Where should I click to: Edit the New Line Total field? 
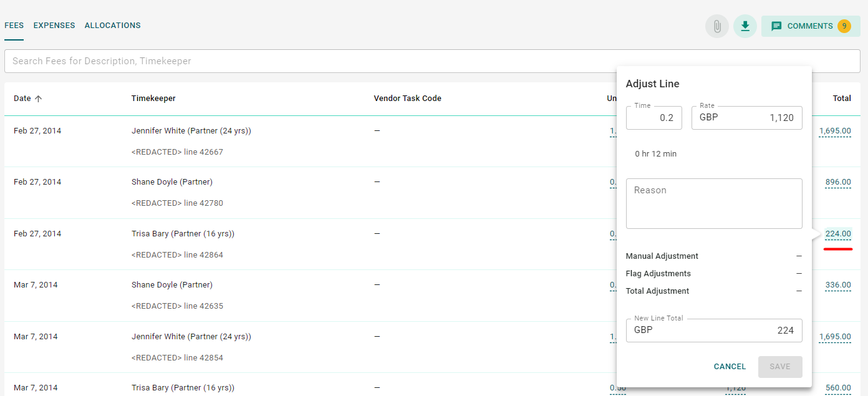coord(714,331)
